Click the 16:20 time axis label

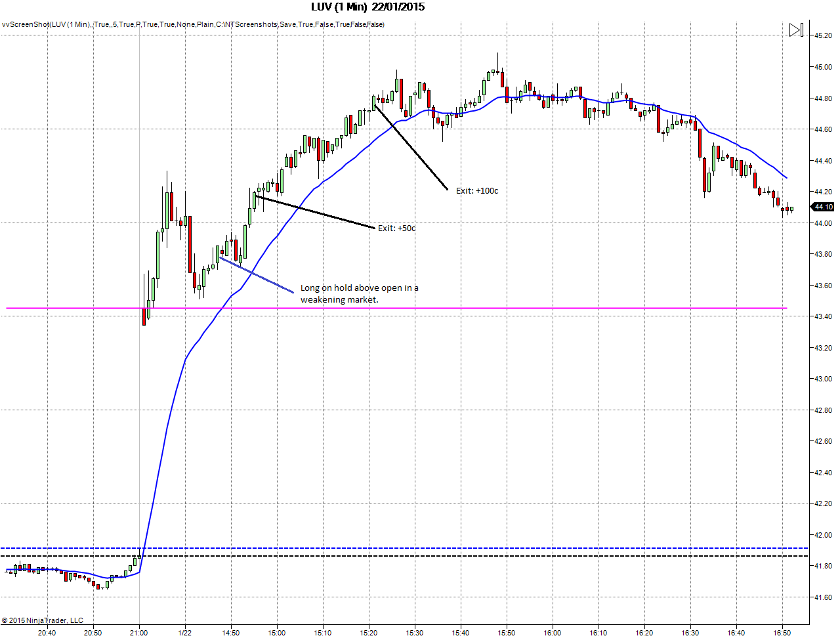click(x=644, y=633)
